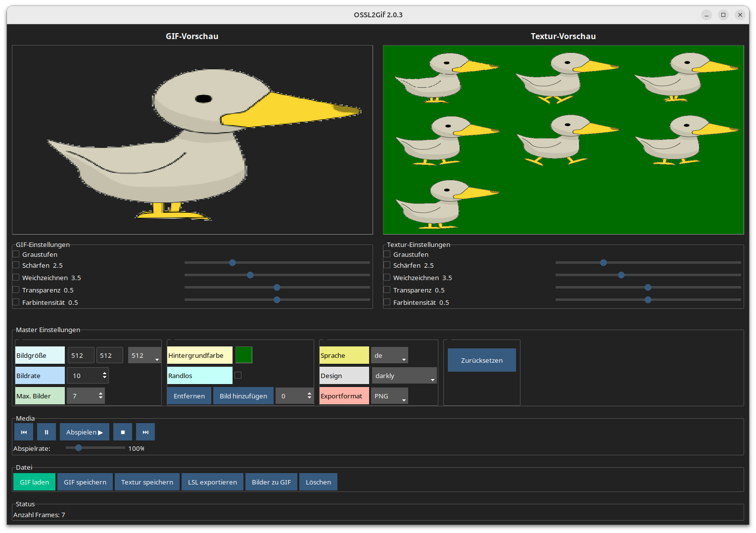Image resolution: width=756 pixels, height=533 pixels.
Task: Increase the Bildrate spinner value
Action: click(104, 373)
